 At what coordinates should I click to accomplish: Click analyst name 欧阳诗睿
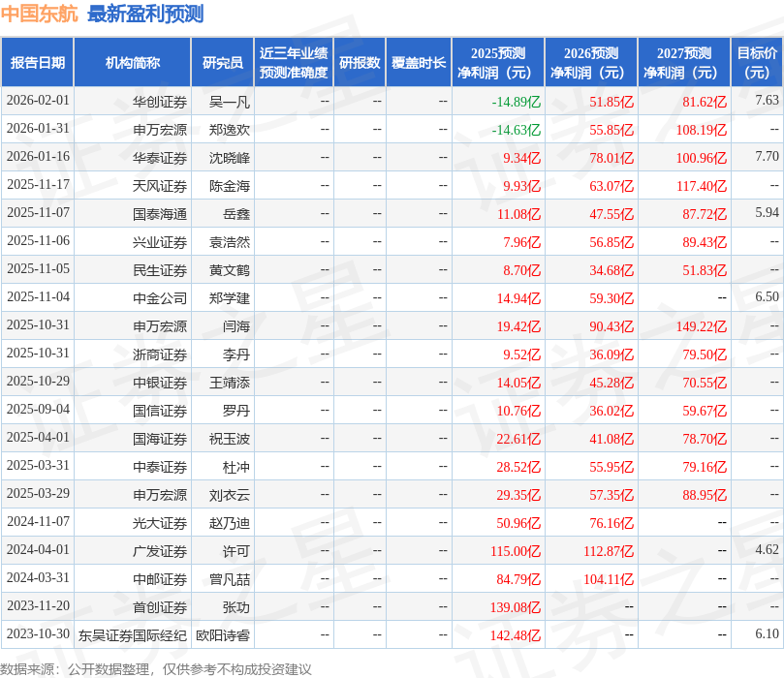tap(223, 635)
